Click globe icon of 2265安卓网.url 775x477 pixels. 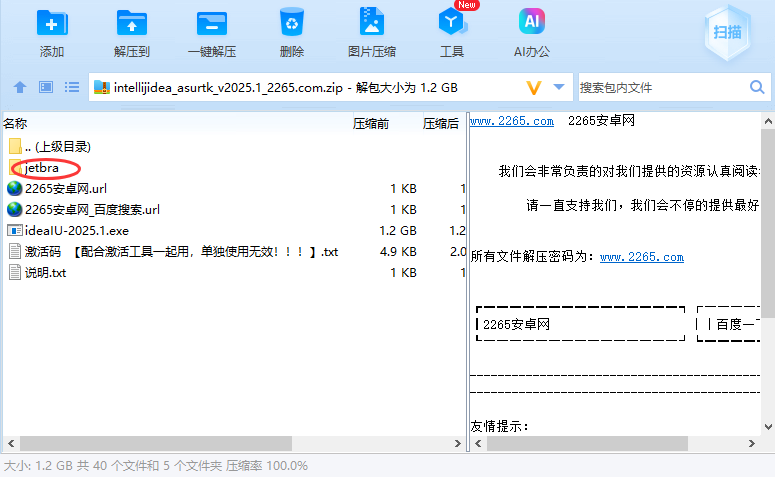(15, 188)
